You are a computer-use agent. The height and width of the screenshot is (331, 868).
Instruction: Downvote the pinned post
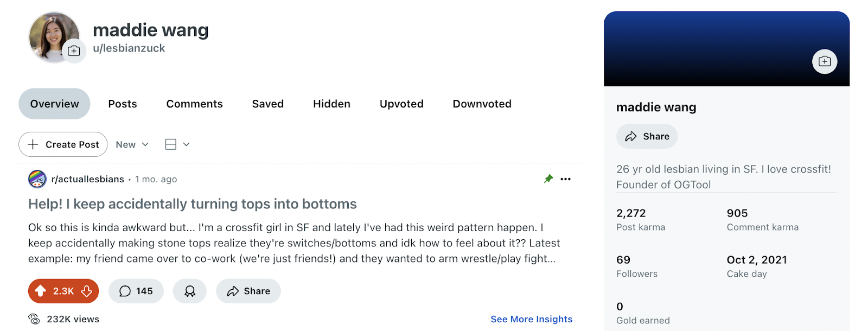click(x=87, y=291)
